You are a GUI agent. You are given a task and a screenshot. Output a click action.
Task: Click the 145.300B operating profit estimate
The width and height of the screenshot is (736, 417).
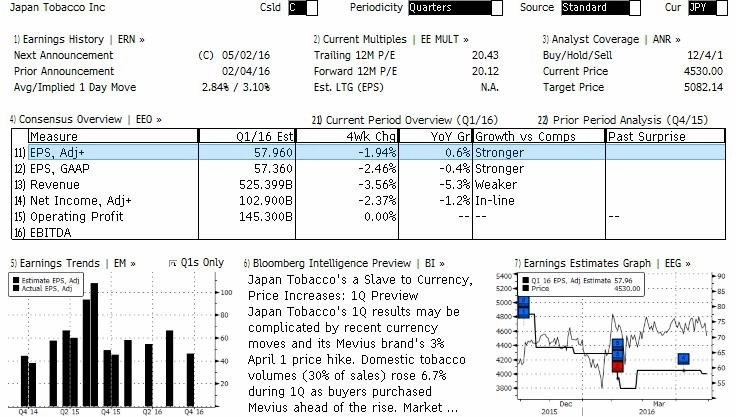click(x=266, y=216)
